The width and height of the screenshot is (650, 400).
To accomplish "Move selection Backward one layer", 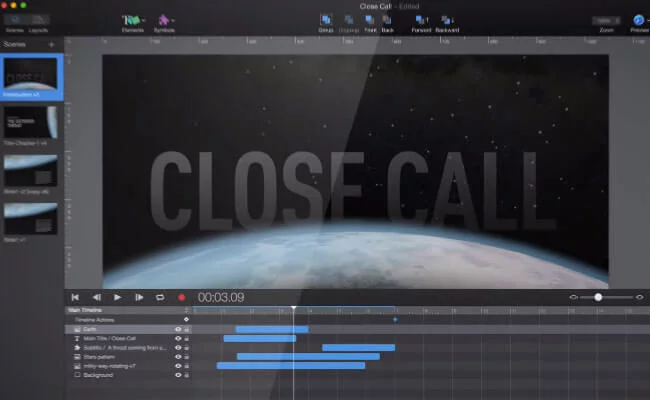I will click(447, 20).
